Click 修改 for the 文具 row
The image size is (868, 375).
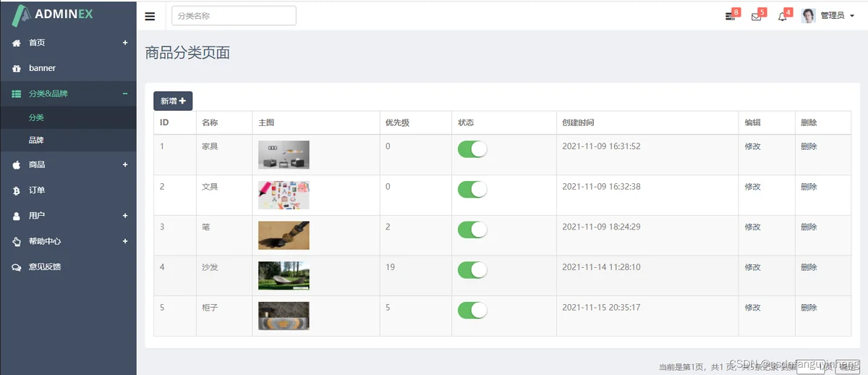click(752, 187)
